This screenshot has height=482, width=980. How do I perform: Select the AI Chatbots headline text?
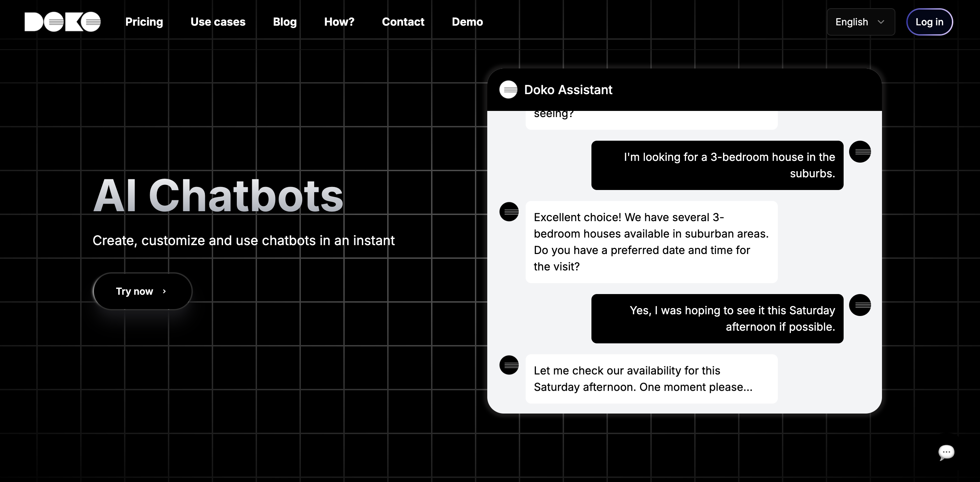pos(218,196)
